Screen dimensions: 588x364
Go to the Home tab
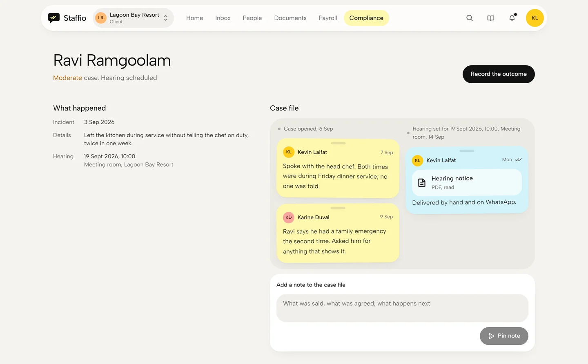tap(194, 18)
